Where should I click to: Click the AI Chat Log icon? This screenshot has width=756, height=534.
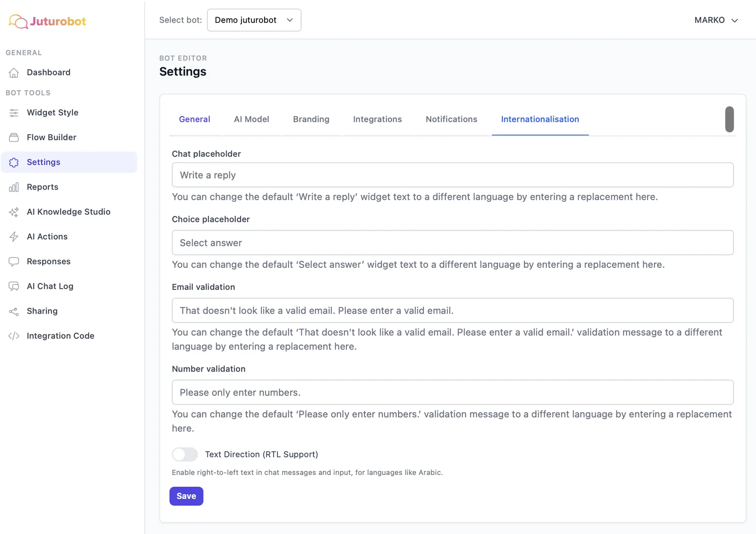coord(14,286)
